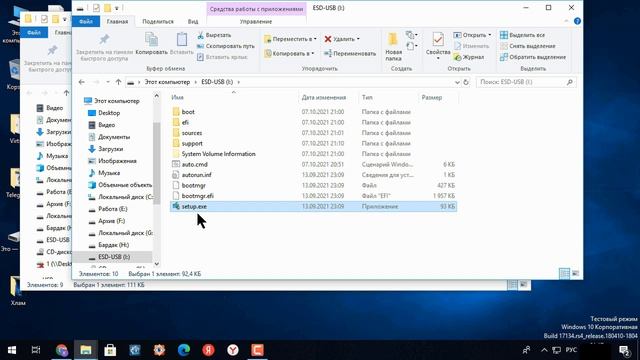Click Этот компьютер in the address path
Image resolution: width=640 pixels, height=360 pixels.
click(167, 82)
